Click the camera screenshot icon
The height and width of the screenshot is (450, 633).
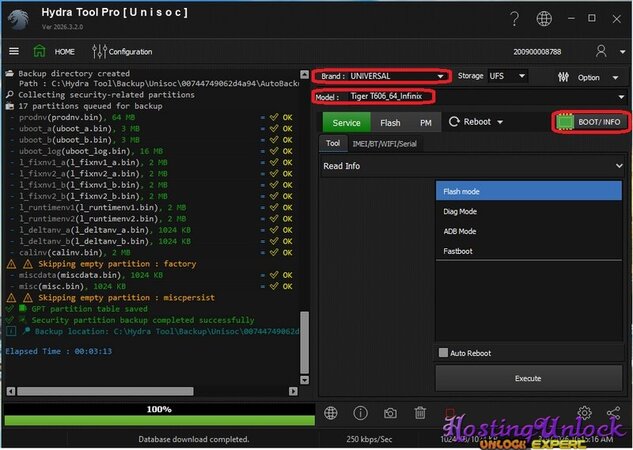coord(391,413)
